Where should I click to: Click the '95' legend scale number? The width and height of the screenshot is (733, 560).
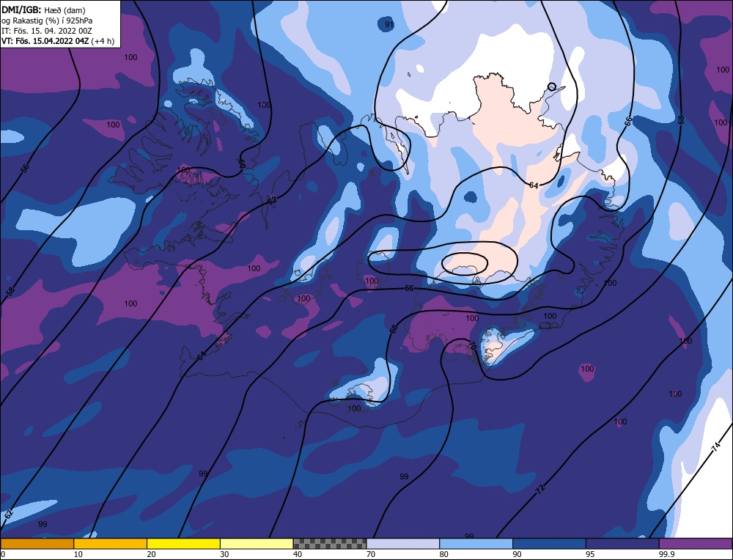point(590,554)
